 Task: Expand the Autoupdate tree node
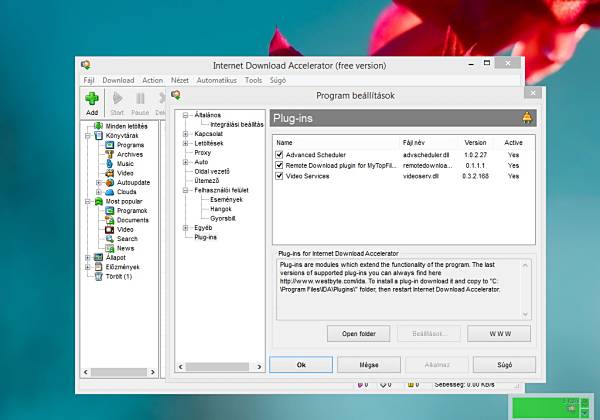pos(99,182)
